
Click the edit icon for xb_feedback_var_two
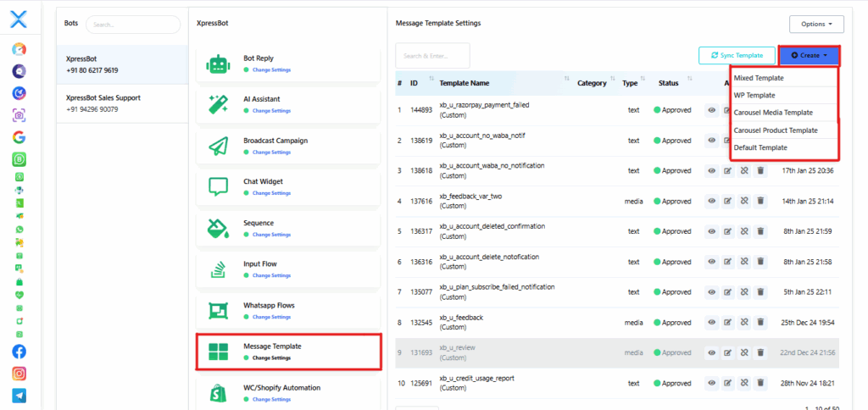point(727,201)
